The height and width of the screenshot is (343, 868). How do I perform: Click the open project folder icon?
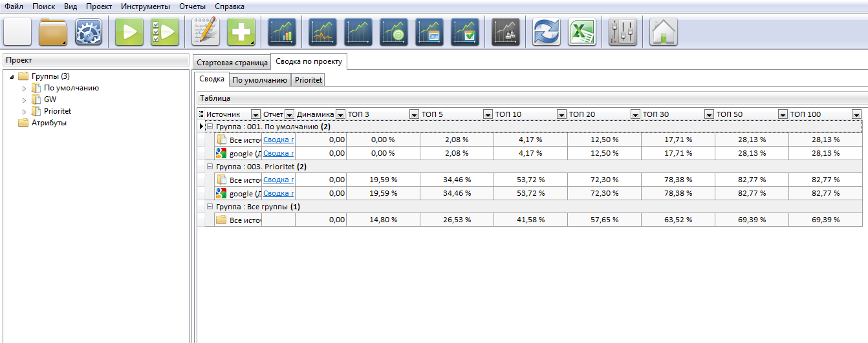(53, 32)
